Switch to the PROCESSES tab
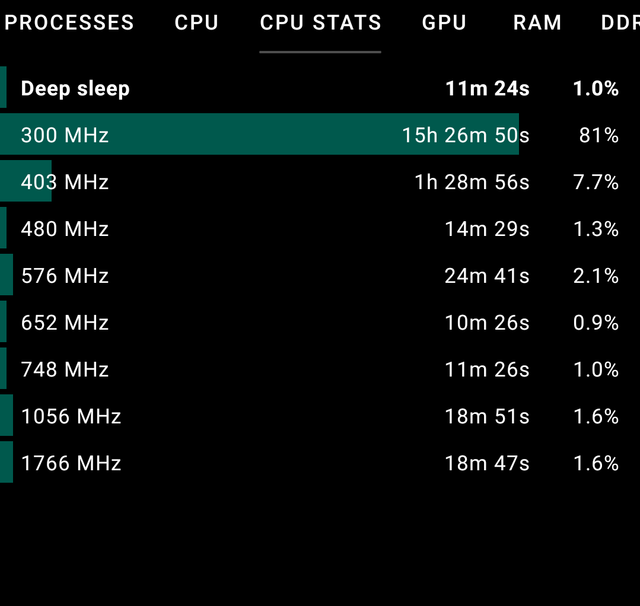The width and height of the screenshot is (640, 606). tap(67, 22)
